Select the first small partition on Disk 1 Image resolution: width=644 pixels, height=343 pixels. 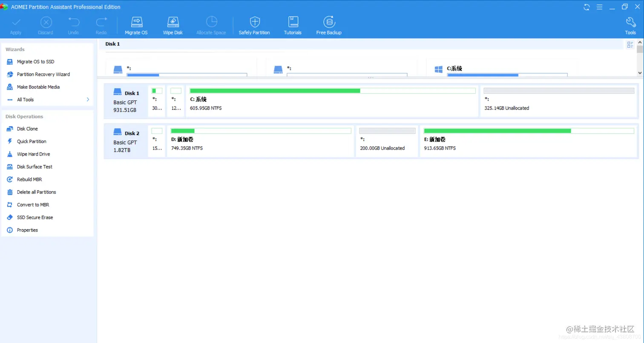157,101
